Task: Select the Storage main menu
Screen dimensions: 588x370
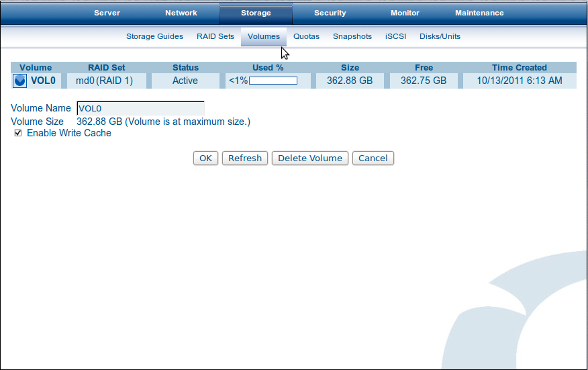Action: pyautogui.click(x=256, y=13)
